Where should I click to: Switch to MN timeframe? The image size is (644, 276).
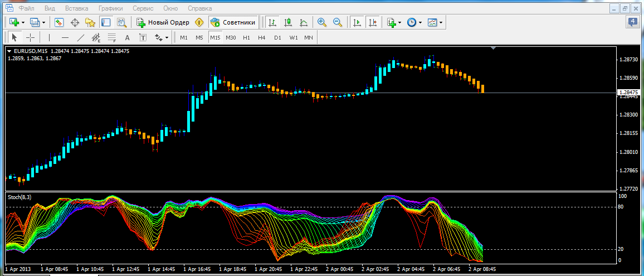click(x=309, y=37)
